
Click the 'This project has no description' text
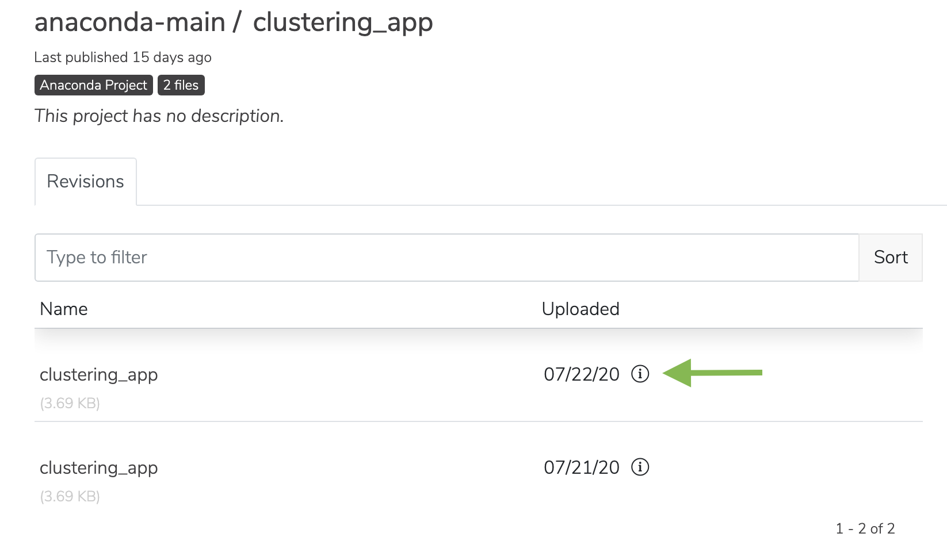pos(159,116)
